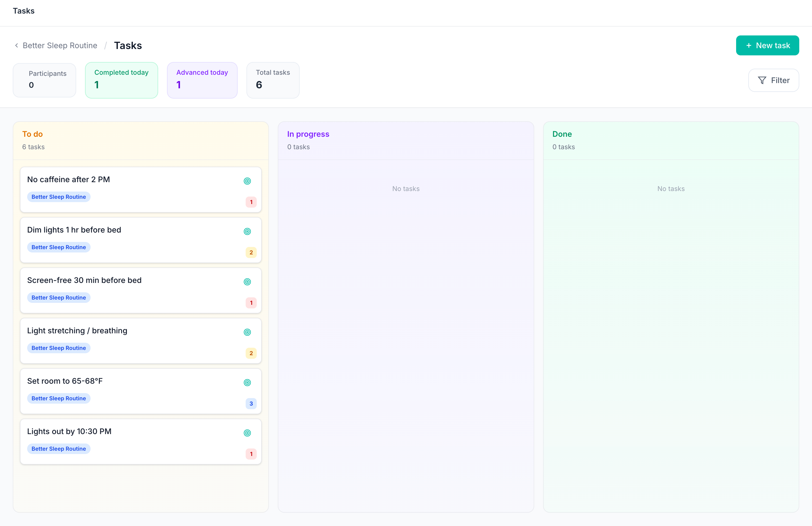Select the Total tasks stat card

point(273,80)
